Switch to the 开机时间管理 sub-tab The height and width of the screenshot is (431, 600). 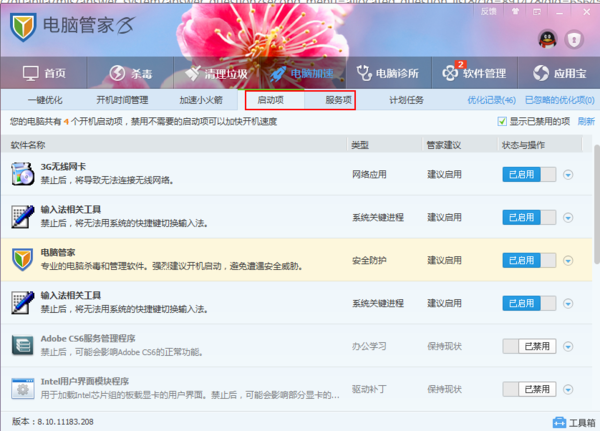pos(122,100)
